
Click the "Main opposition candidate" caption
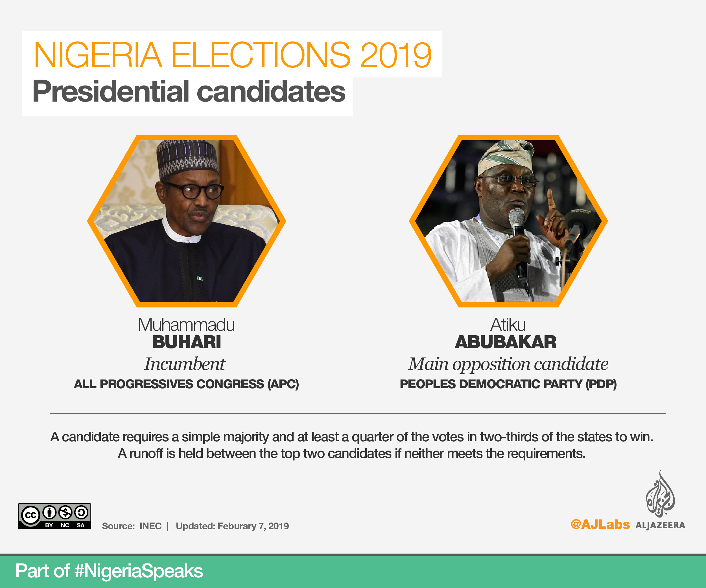tap(508, 364)
